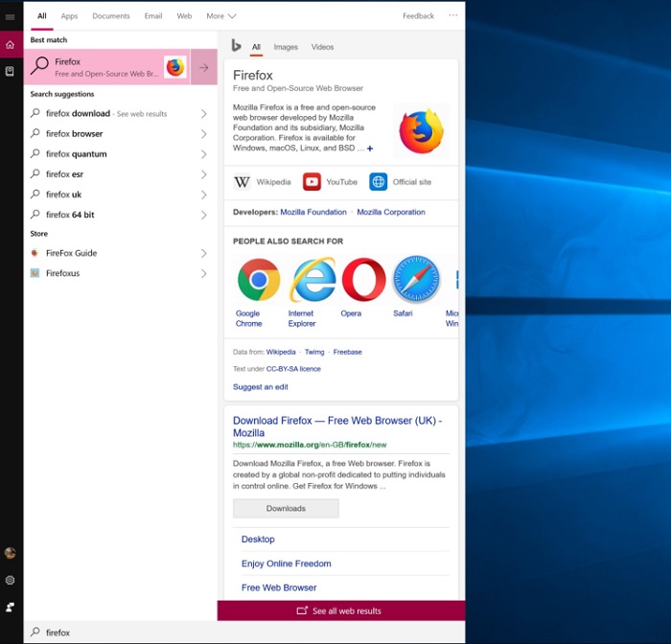The height and width of the screenshot is (644, 671).
Task: Click the feedback person icon in sidebar
Action: coord(10,607)
